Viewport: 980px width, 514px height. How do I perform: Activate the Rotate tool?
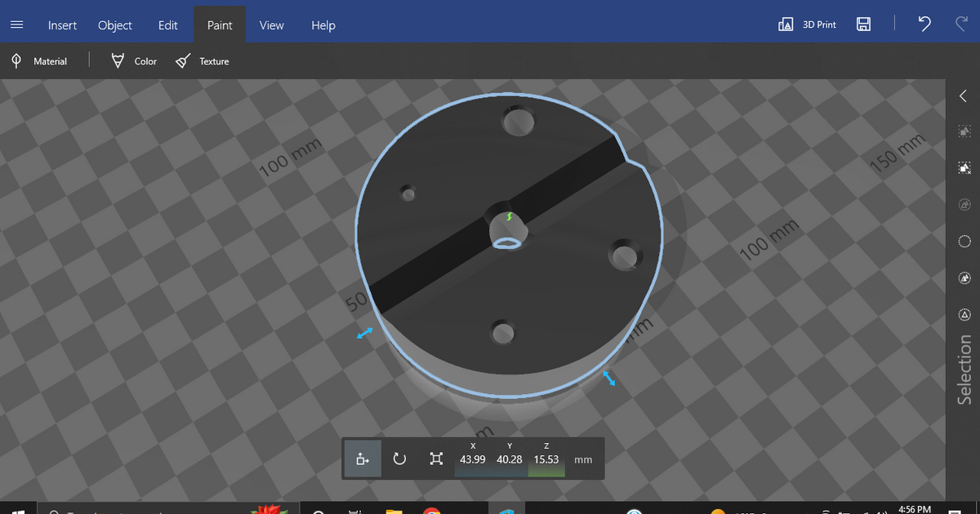[399, 459]
